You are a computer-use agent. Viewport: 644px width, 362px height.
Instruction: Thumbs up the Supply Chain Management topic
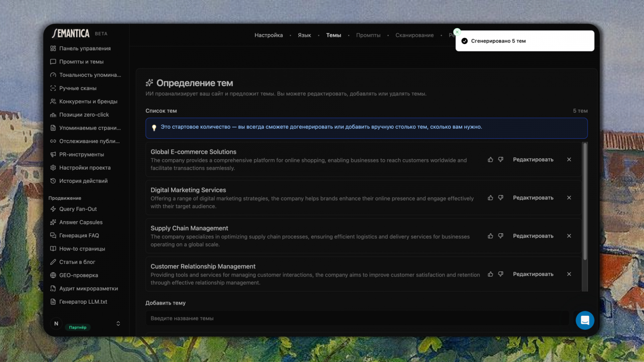tap(490, 236)
